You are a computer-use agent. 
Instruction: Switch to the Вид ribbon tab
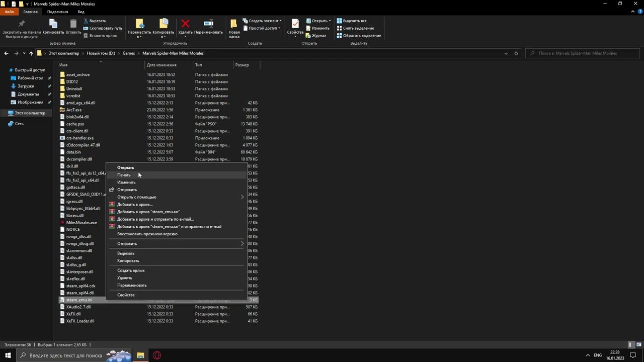pyautogui.click(x=81, y=12)
